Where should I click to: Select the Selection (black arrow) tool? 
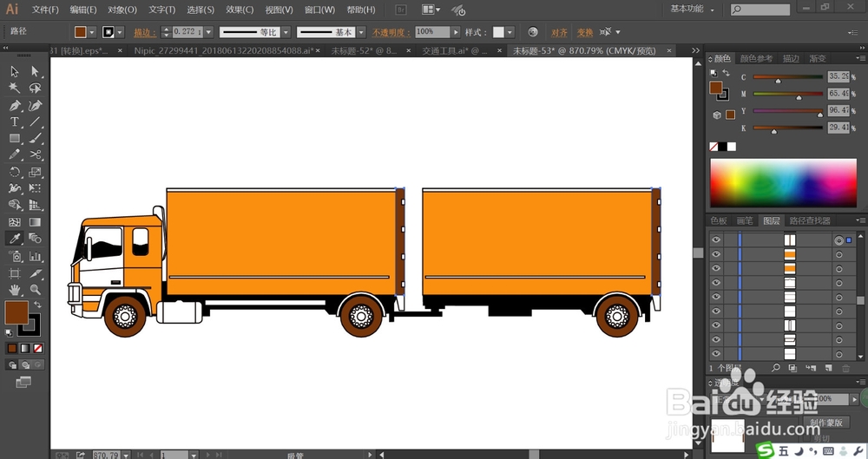click(x=15, y=71)
